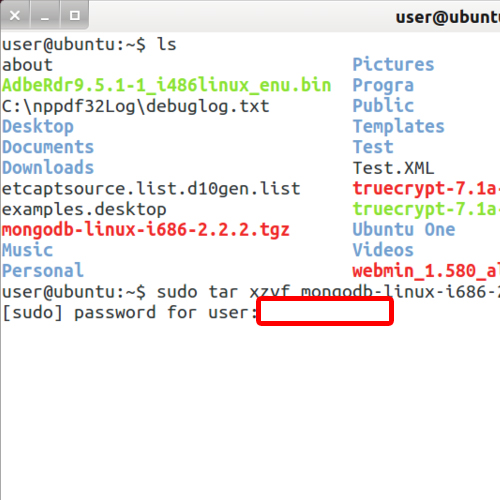Maximize the terminal window
This screenshot has height=500, width=500.
75,15
